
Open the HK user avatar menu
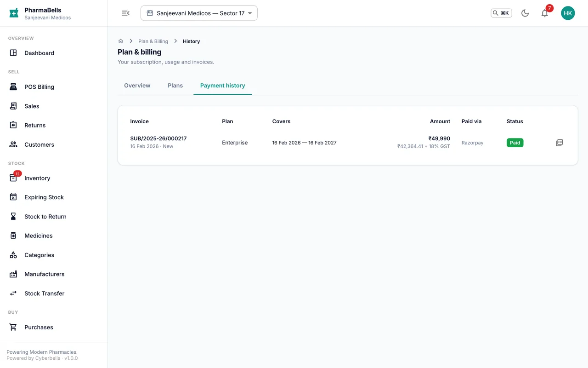coord(568,13)
